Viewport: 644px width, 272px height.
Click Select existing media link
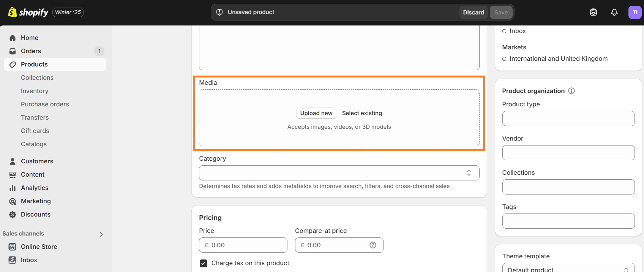[362, 113]
